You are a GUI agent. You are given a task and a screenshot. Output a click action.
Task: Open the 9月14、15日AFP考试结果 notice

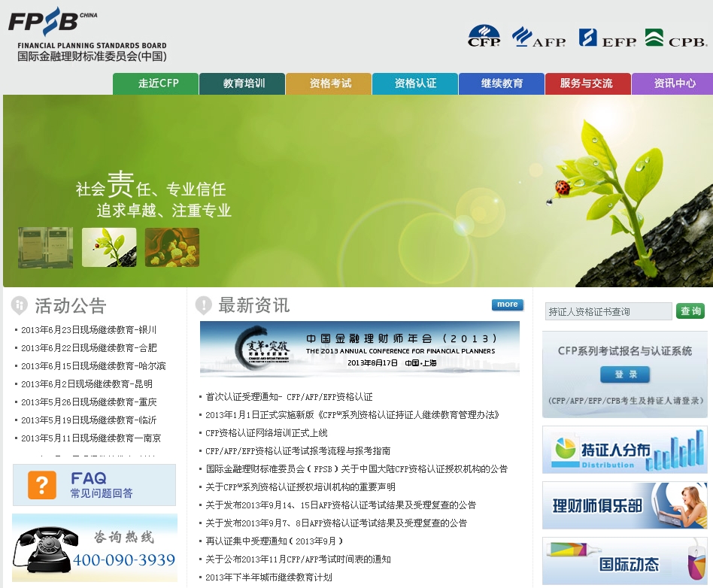pyautogui.click(x=341, y=505)
